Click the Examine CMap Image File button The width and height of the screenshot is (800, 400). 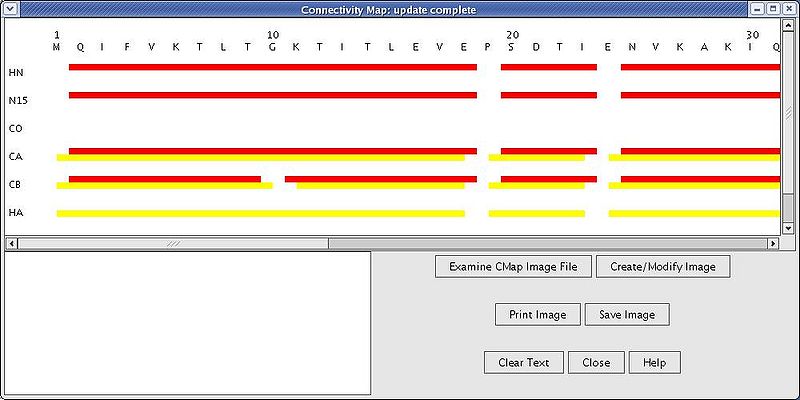[x=513, y=267]
